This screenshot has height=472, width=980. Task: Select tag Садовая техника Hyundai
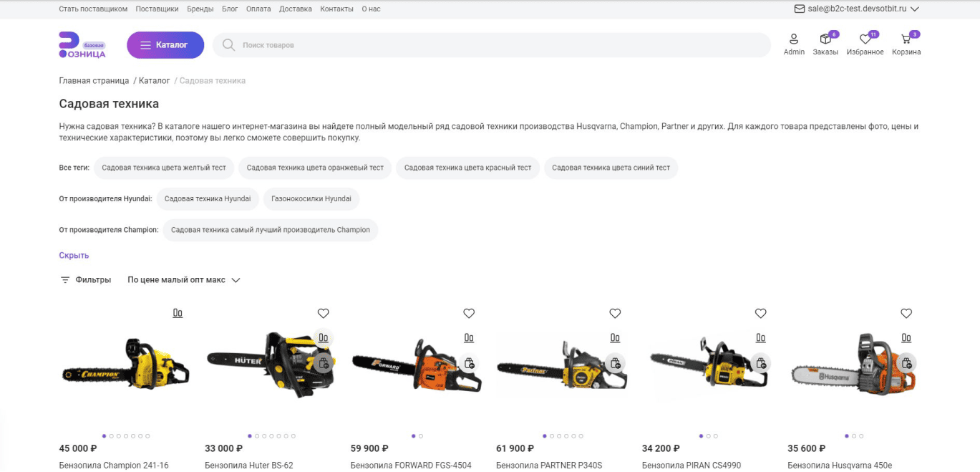coord(208,198)
